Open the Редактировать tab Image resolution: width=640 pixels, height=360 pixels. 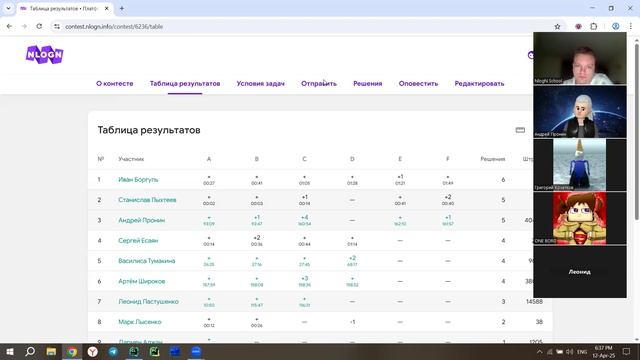point(479,83)
